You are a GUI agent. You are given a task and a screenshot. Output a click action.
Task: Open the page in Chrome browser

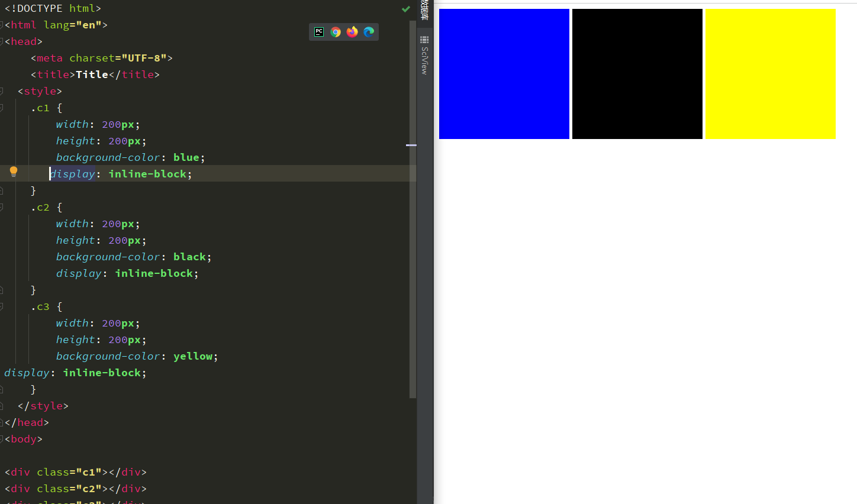[336, 32]
